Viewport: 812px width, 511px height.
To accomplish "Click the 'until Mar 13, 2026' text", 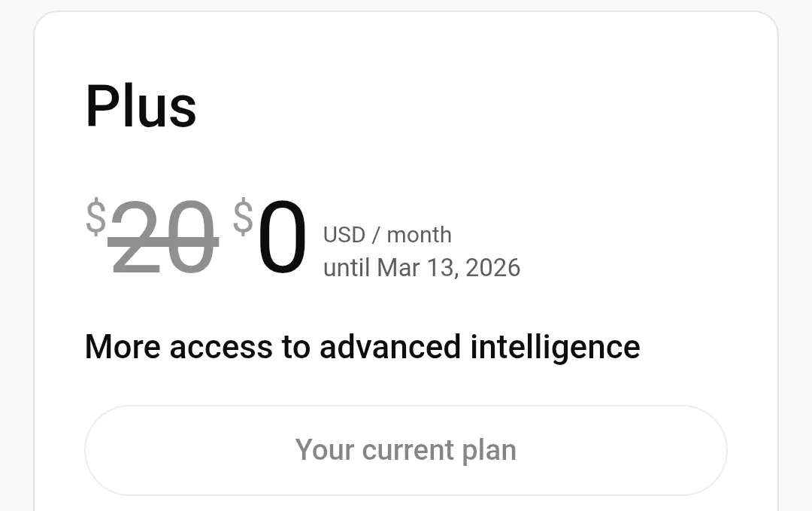I will (422, 268).
